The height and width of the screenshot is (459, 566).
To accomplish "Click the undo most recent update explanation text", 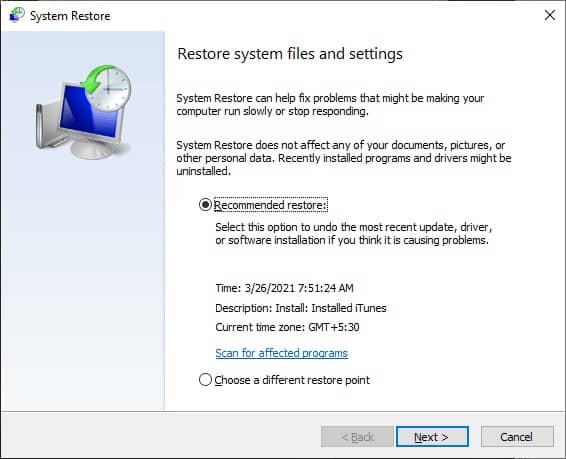I will (x=354, y=233).
